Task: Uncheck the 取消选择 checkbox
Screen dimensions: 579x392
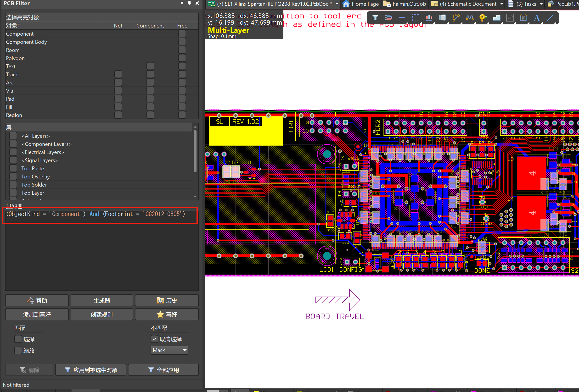Action: [x=154, y=339]
